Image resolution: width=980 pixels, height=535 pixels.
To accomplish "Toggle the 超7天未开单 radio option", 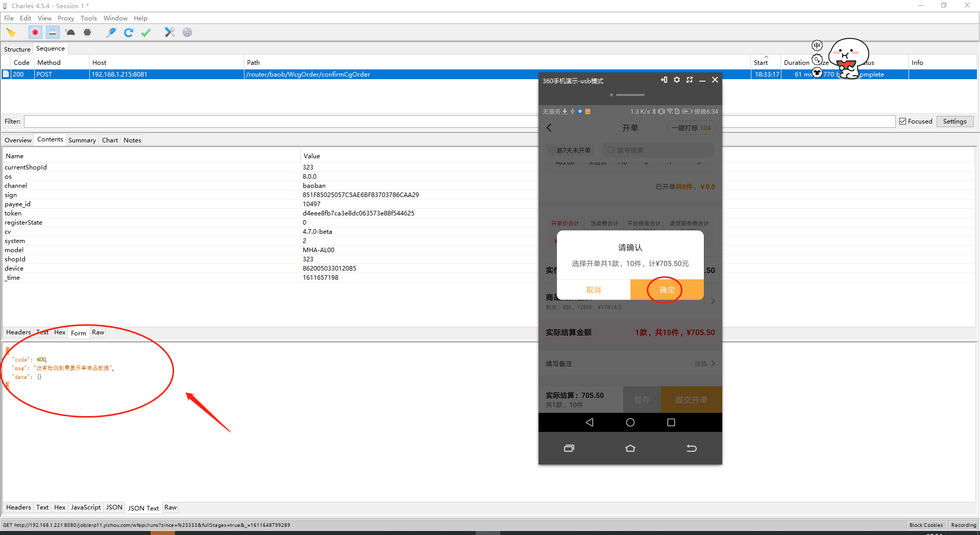I will [x=552, y=150].
